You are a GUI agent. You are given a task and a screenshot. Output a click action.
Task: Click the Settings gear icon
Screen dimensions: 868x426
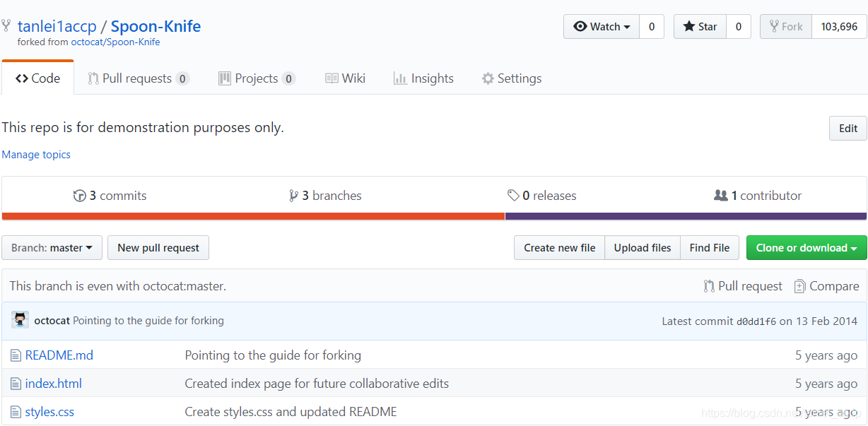click(x=488, y=78)
